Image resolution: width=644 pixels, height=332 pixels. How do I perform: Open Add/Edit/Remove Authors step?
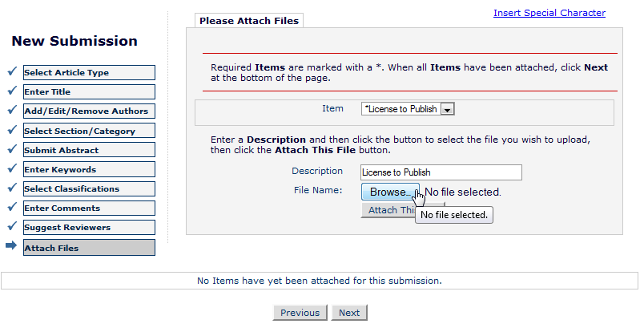coord(89,111)
